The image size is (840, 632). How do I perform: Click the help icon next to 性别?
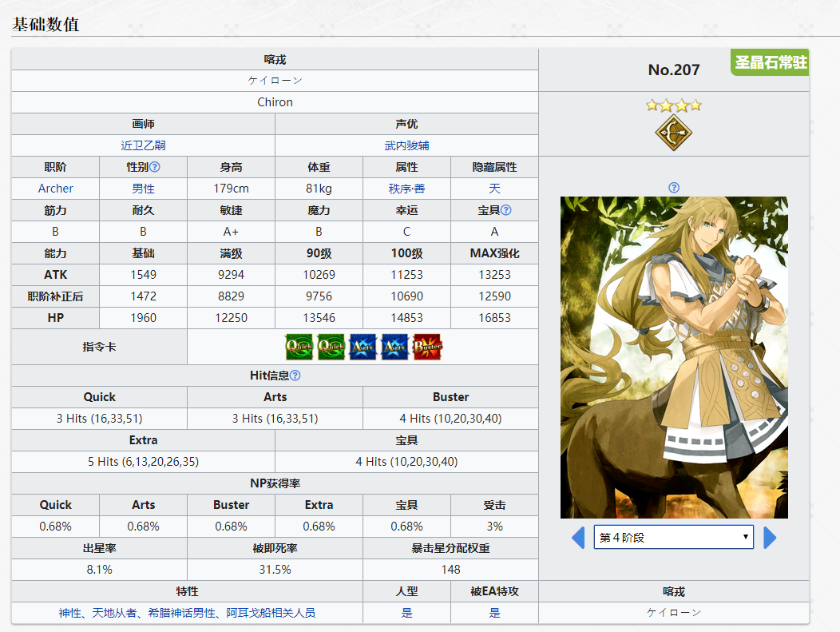(x=155, y=167)
